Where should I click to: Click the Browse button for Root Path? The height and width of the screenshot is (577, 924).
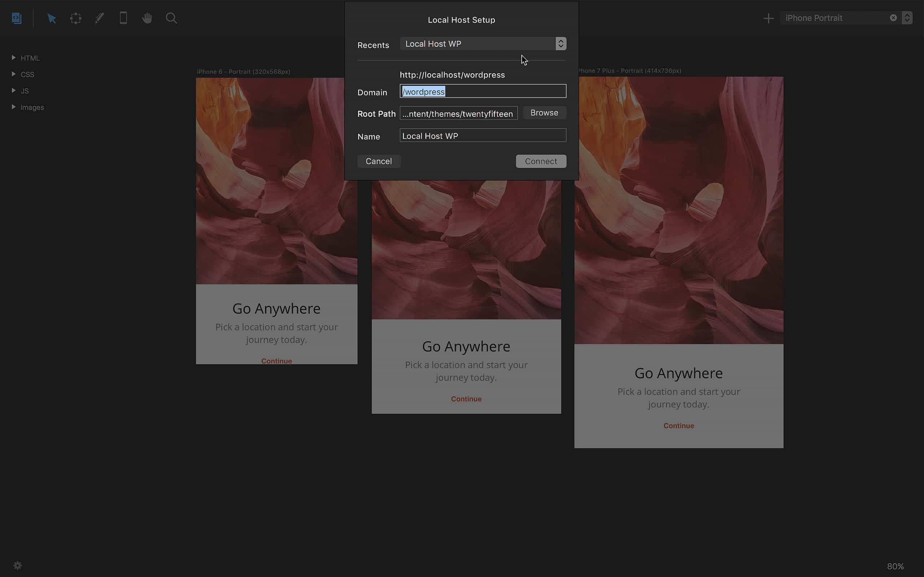coord(544,113)
